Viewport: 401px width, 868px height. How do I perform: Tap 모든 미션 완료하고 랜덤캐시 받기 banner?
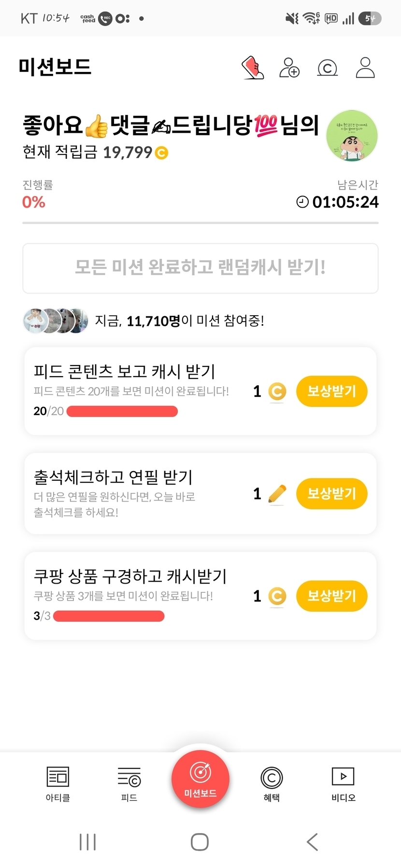coord(200,268)
